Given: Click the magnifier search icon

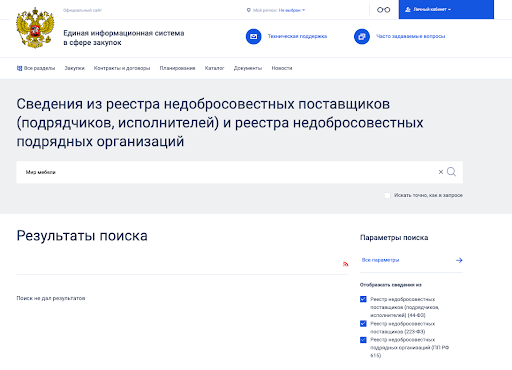Looking at the screenshot, I should point(451,172).
